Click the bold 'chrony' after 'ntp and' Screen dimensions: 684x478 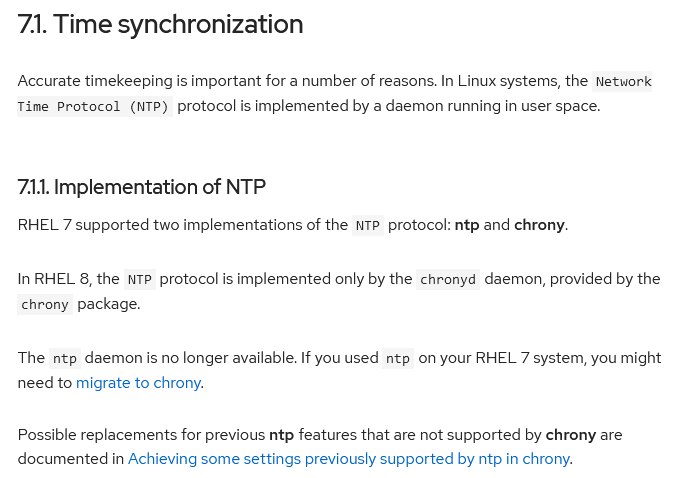539,225
